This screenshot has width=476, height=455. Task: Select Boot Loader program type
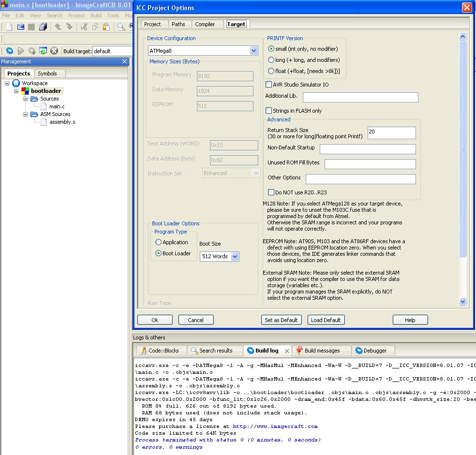(158, 253)
